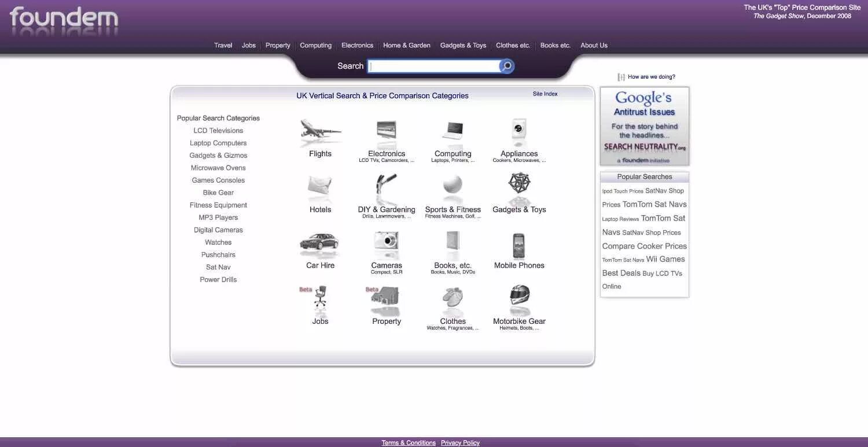This screenshot has height=447, width=868.
Task: Click the Motorbike Gear category label
Action: [519, 322]
